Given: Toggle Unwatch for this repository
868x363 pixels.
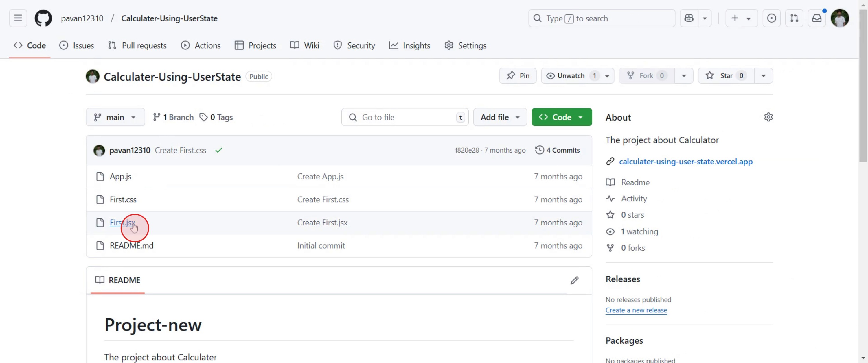Looking at the screenshot, I should click(x=570, y=76).
